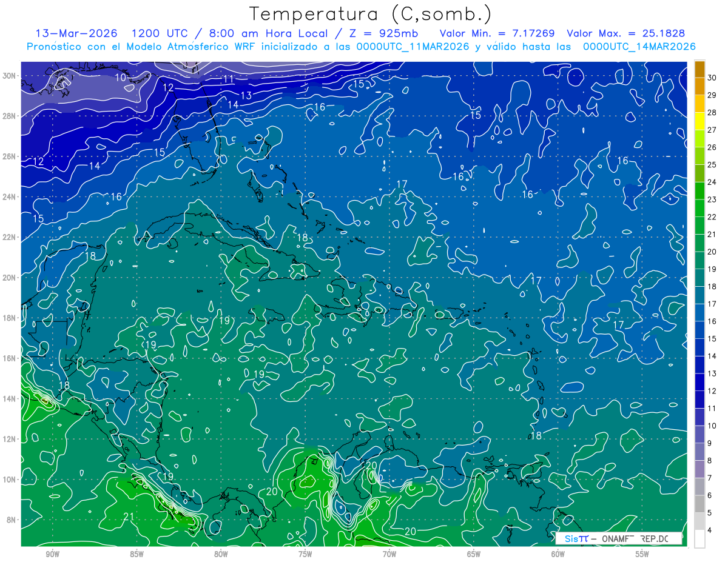
Task: Pick the green legend segment between 21 and 22
Action: click(699, 226)
